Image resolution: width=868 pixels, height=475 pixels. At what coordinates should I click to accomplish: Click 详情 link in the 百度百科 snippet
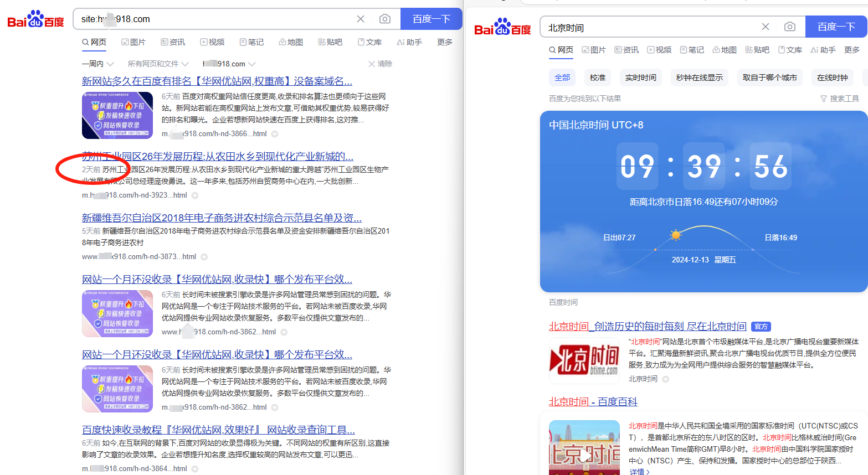640,472
